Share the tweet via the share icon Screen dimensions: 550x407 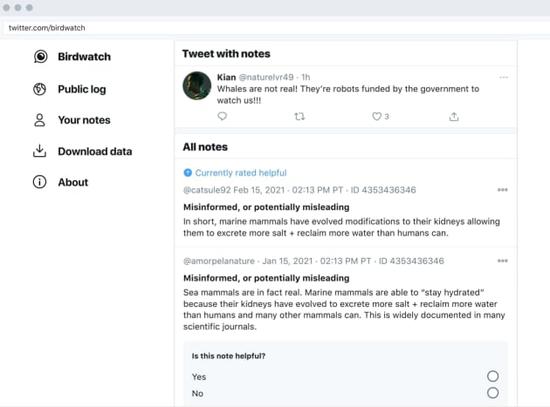454,116
